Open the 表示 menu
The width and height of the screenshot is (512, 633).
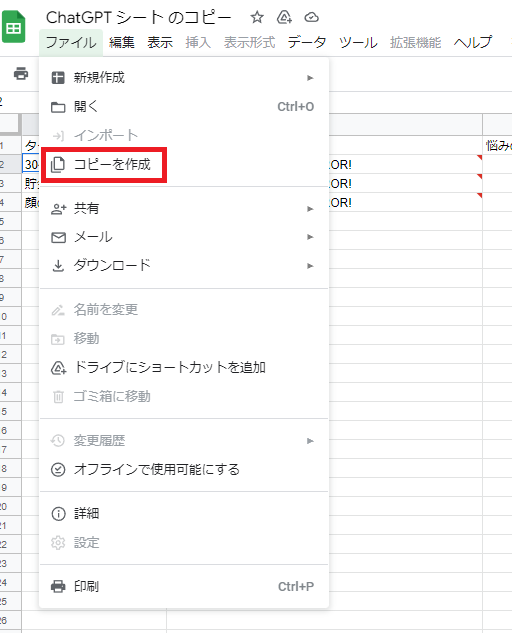[x=160, y=42]
